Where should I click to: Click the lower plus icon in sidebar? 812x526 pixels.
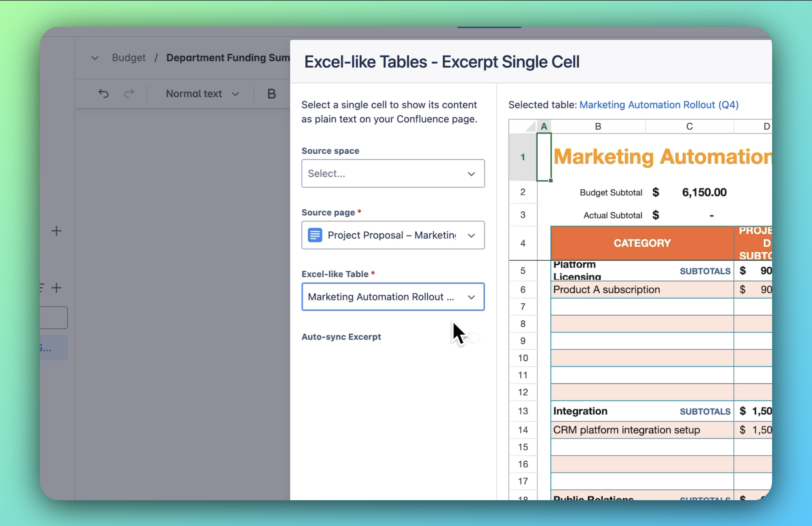(56, 288)
